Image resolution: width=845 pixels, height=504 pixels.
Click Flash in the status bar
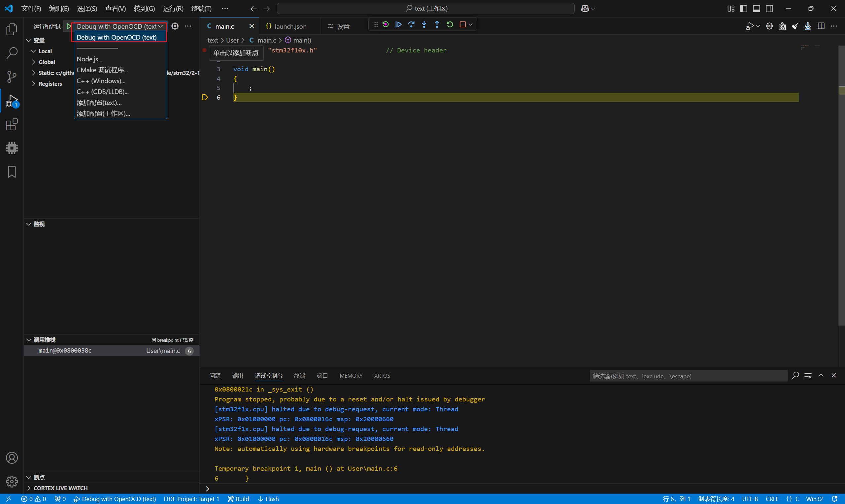[268, 499]
